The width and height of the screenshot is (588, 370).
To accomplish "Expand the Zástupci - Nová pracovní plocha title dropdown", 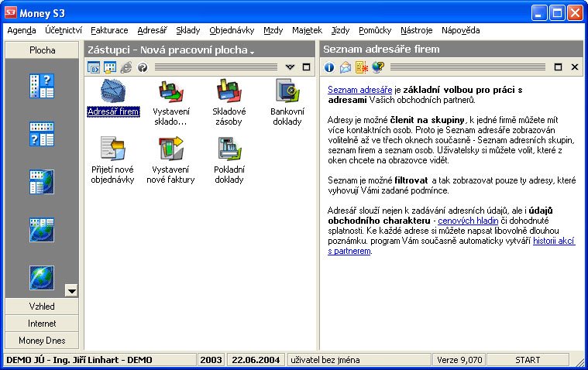I will click(x=252, y=52).
